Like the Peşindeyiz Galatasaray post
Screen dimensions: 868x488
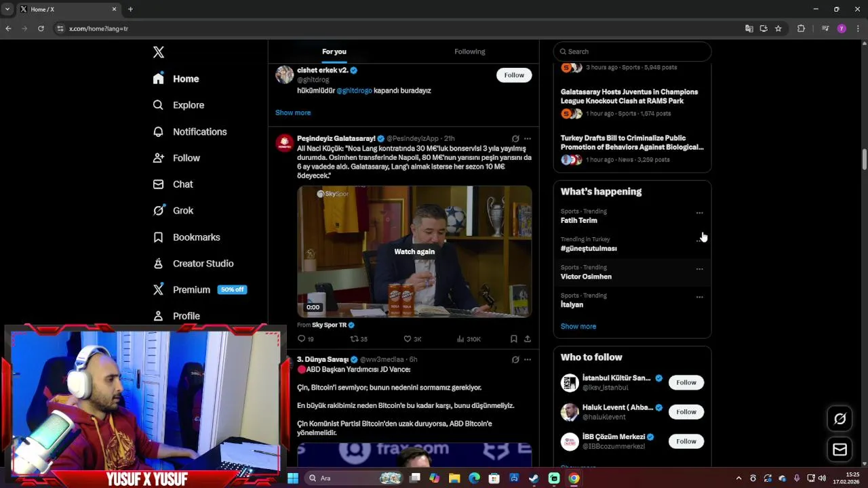click(x=412, y=339)
